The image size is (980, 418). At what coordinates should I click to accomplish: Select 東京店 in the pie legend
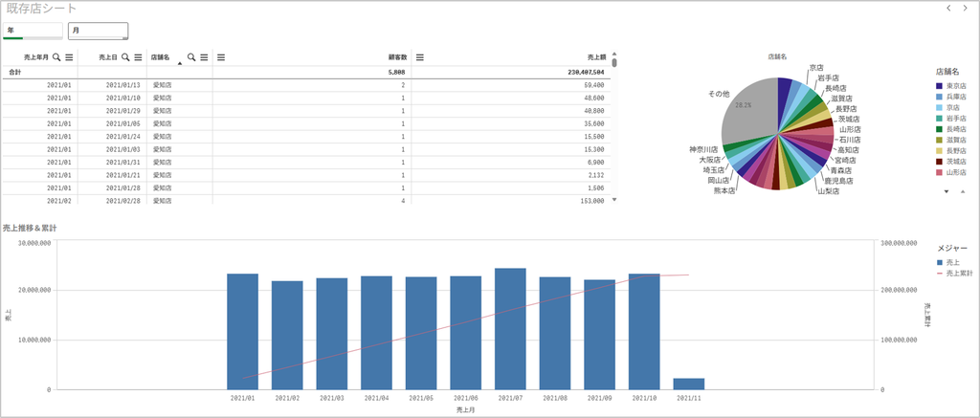pyautogui.click(x=951, y=85)
